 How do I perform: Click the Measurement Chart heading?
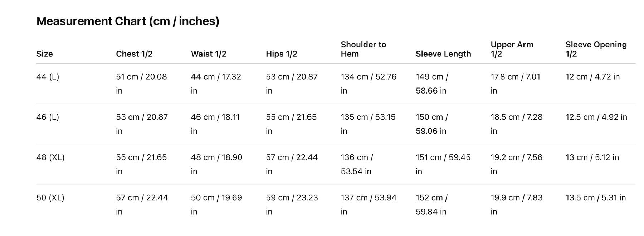(x=128, y=21)
